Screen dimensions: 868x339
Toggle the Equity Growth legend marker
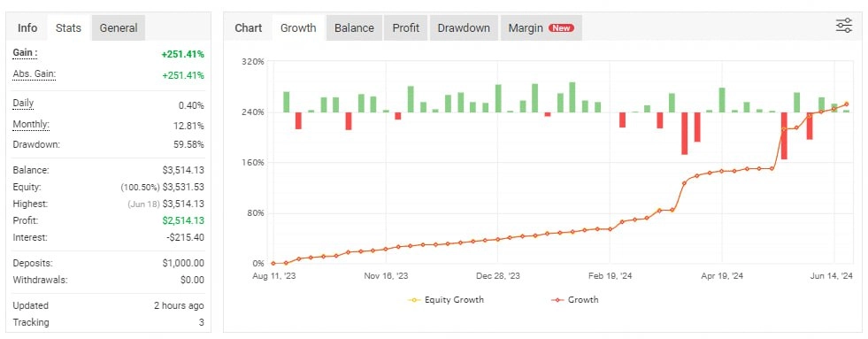pos(415,300)
